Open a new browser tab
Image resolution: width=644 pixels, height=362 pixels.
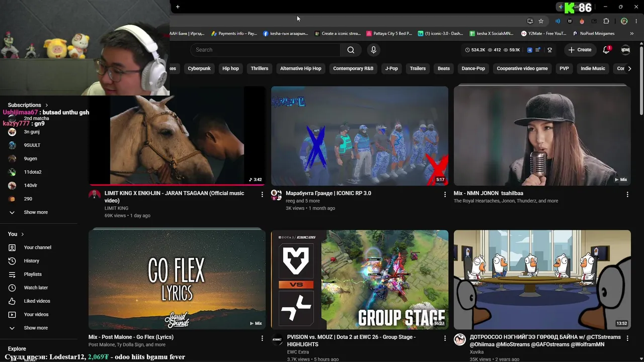[178, 7]
